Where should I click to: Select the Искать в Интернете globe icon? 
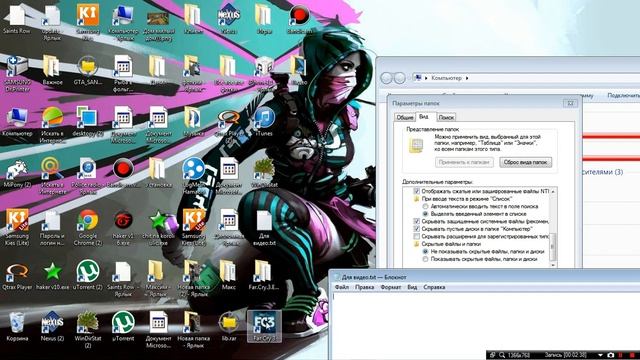coord(52,118)
